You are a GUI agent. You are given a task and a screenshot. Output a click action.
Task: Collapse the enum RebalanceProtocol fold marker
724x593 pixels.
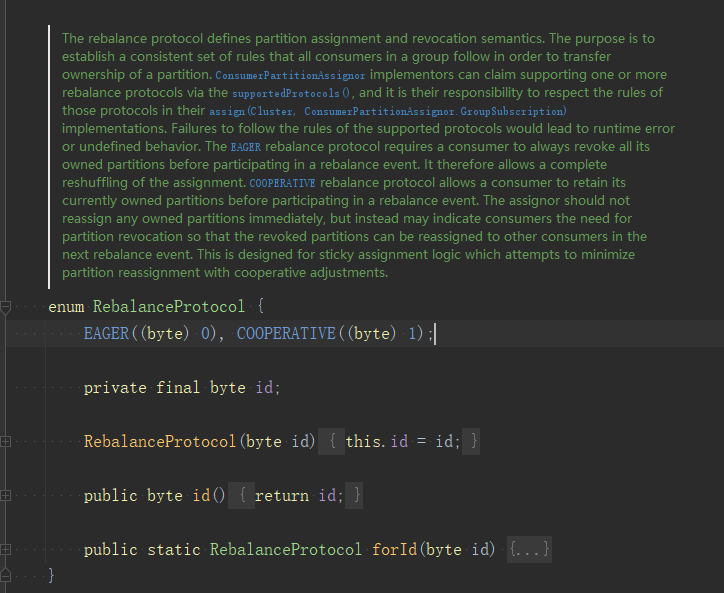coord(6,306)
